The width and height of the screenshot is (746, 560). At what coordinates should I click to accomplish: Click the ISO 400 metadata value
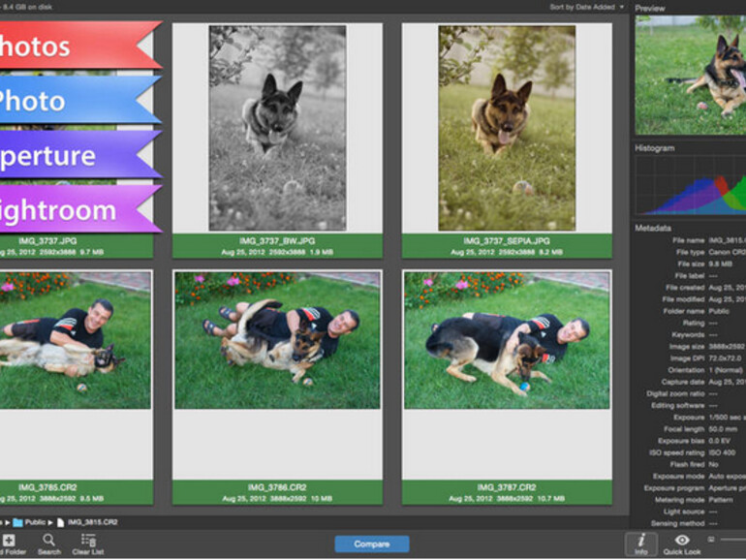tap(722, 453)
